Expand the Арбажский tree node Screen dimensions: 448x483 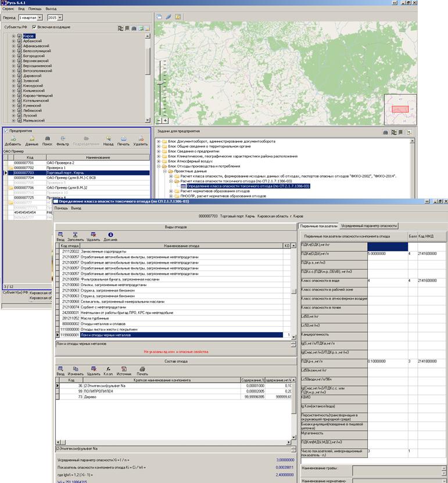tap(13, 41)
